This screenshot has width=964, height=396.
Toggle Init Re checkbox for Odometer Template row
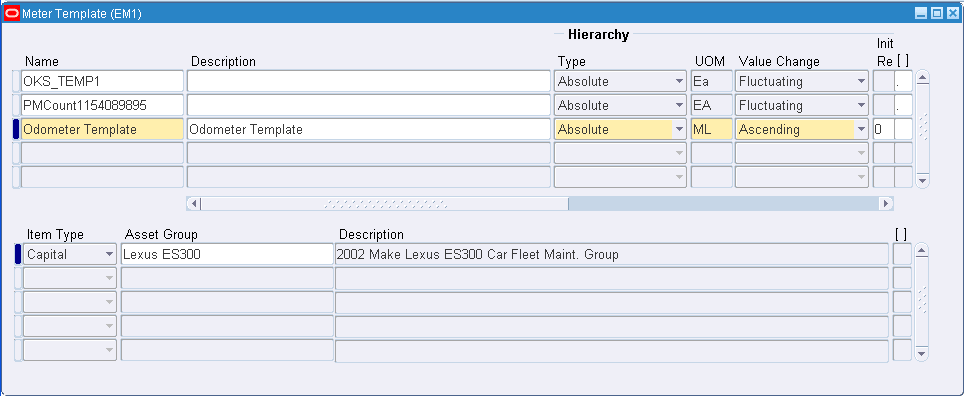click(x=883, y=129)
